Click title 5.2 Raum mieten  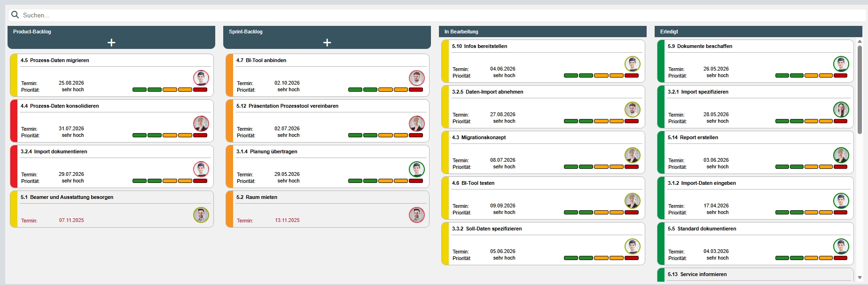[257, 197]
